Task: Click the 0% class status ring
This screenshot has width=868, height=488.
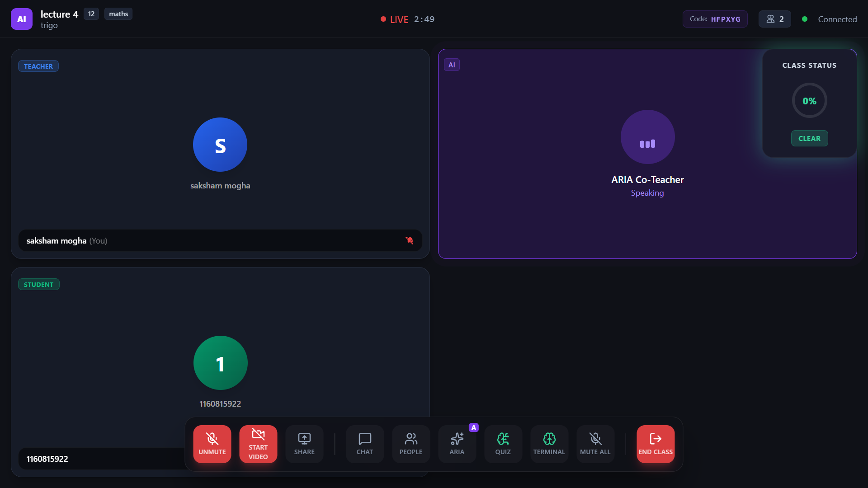Action: coord(809,101)
